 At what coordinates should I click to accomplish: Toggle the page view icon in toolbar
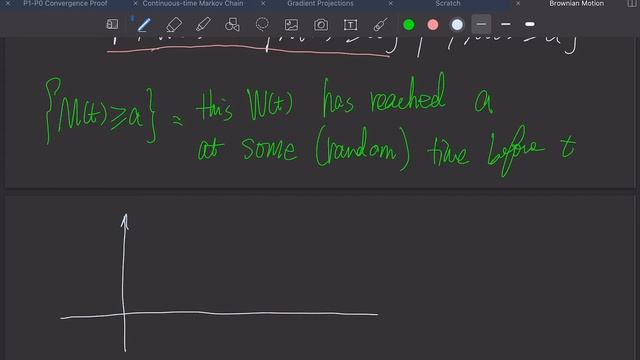pos(112,24)
